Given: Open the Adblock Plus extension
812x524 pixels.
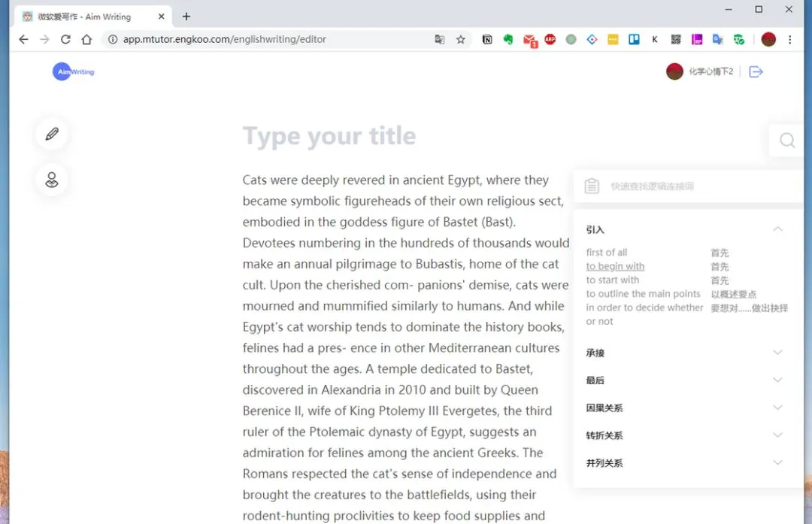Looking at the screenshot, I should pos(550,39).
